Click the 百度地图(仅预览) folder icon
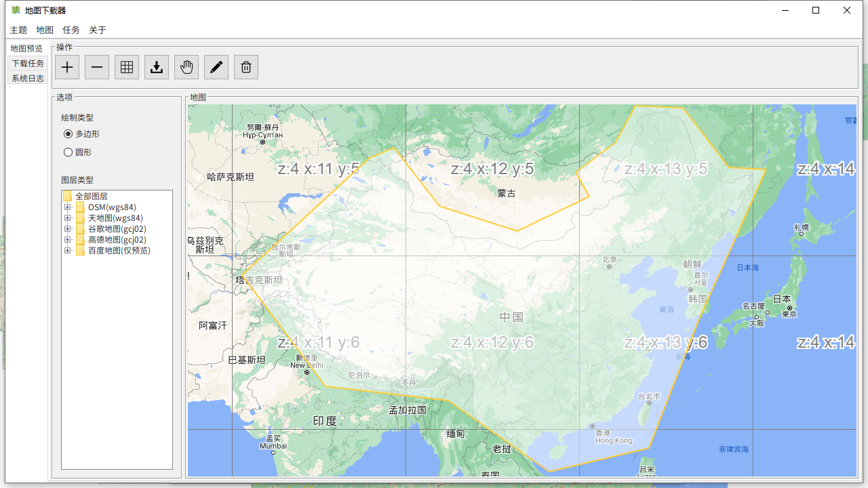 click(x=80, y=250)
